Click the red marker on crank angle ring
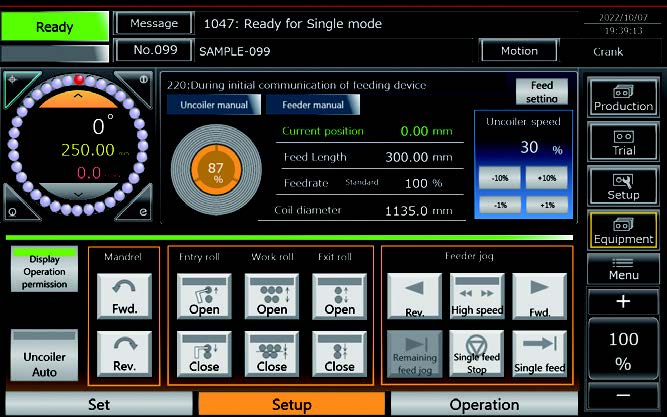 point(79,79)
